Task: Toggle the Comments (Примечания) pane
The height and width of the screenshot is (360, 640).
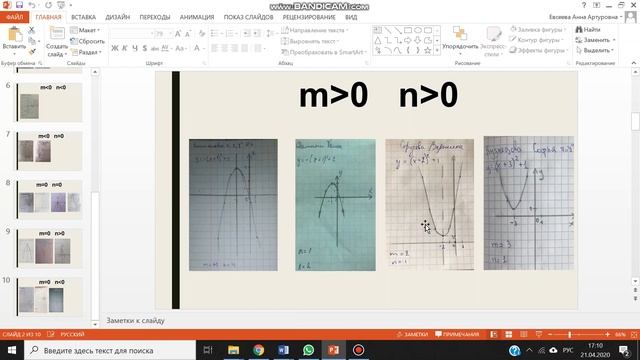Action: [x=457, y=334]
